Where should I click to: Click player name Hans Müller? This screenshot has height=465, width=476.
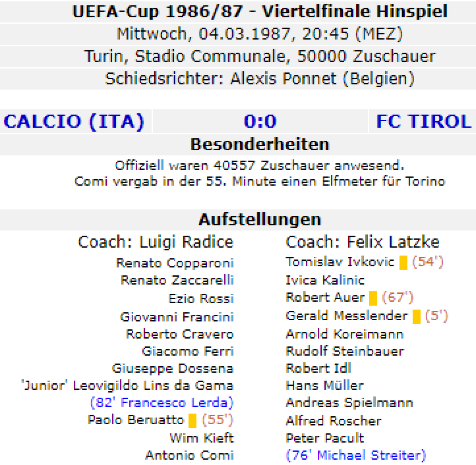[324, 385]
